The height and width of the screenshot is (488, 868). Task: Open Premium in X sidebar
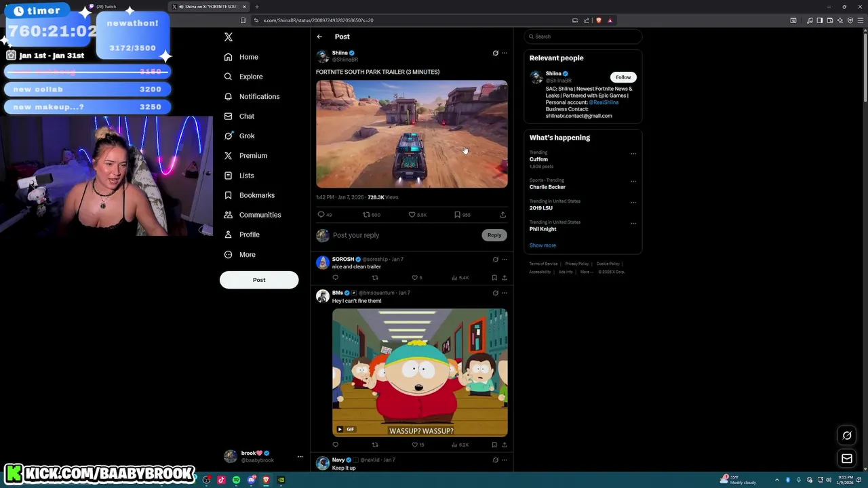(245, 155)
